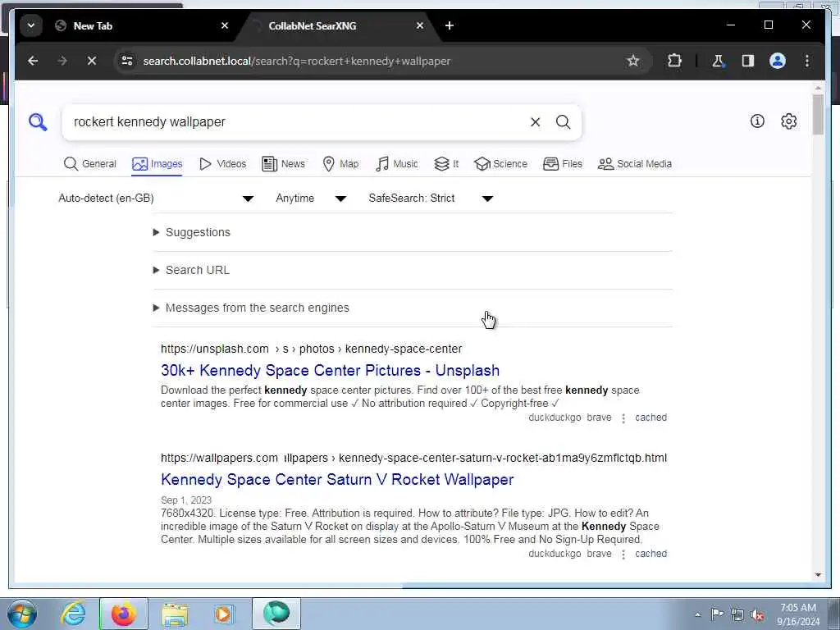Viewport: 840px width, 630px height.
Task: Open 30k+ Kennedy Space Center Pictures - Unsplash link
Action: pyautogui.click(x=330, y=371)
